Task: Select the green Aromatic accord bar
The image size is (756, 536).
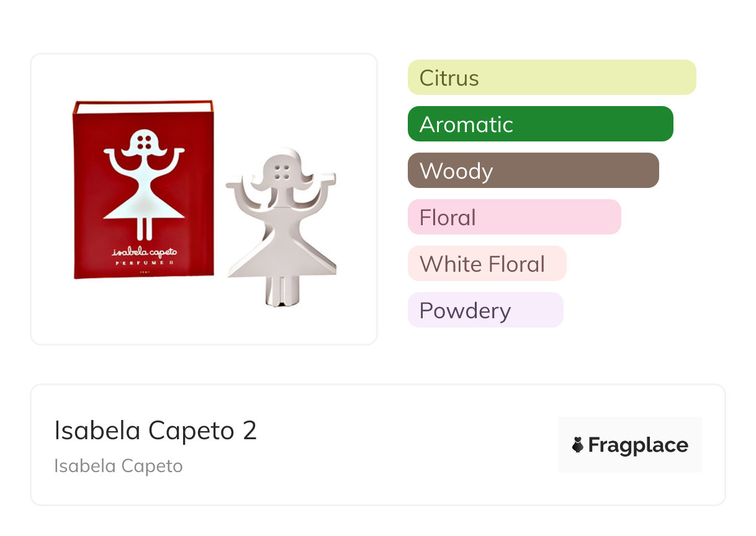Action: click(x=540, y=124)
